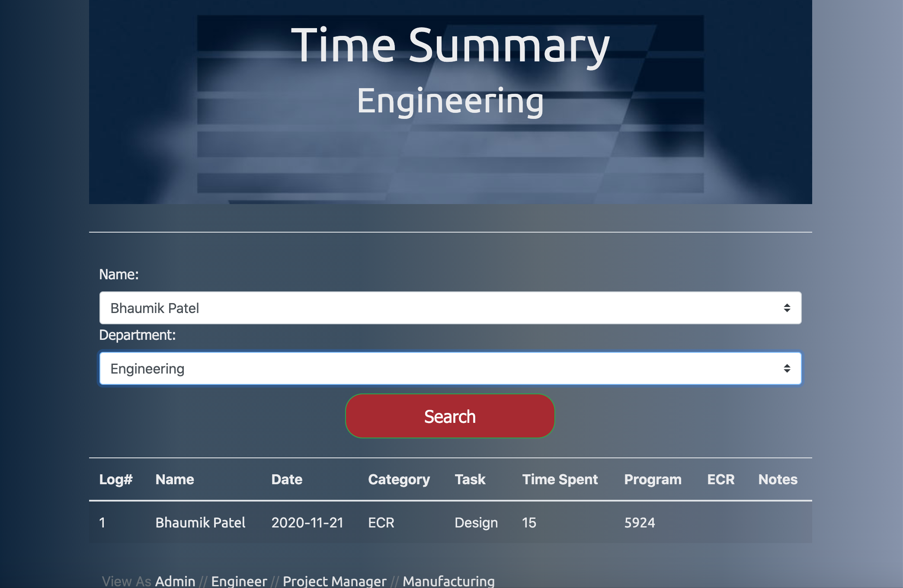Screen dimensions: 903x588
Task: Click the ECR column header
Action: (x=720, y=479)
